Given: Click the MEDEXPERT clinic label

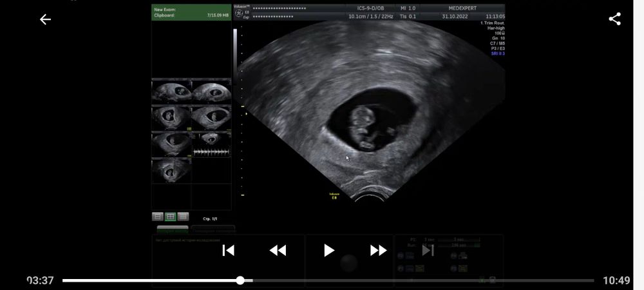Looking at the screenshot, I should pos(462,8).
